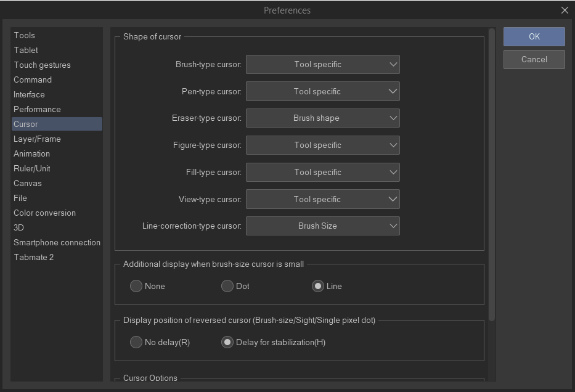
Task: Open Eraser-type cursor dropdown
Action: pyautogui.click(x=323, y=118)
